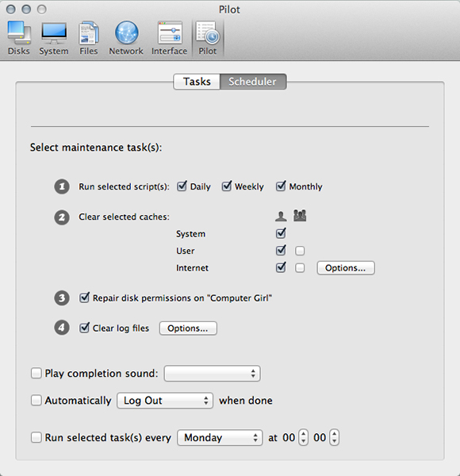
Task: Uncheck the Daily script checkbox
Action: 182,186
